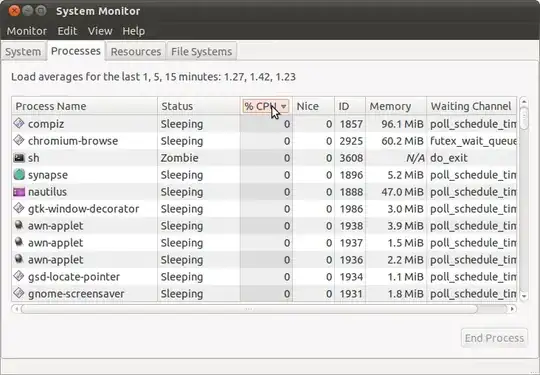Select the gsd-locate-pointer process name

click(74, 277)
